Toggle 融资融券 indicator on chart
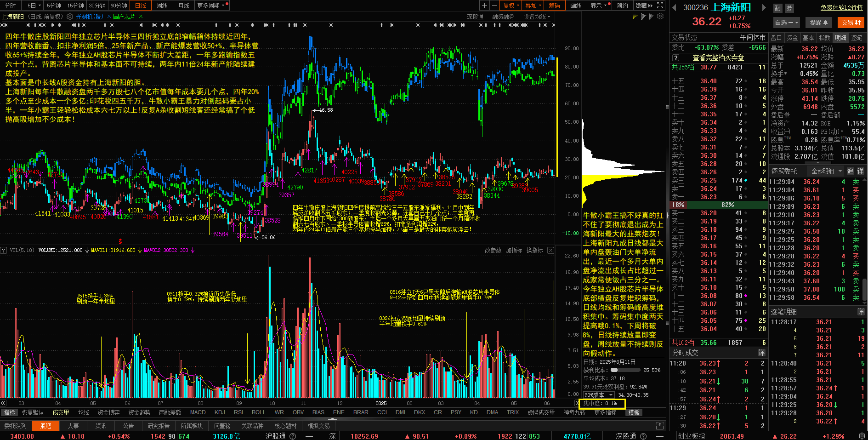This screenshot has width=868, height=440. (503, 17)
